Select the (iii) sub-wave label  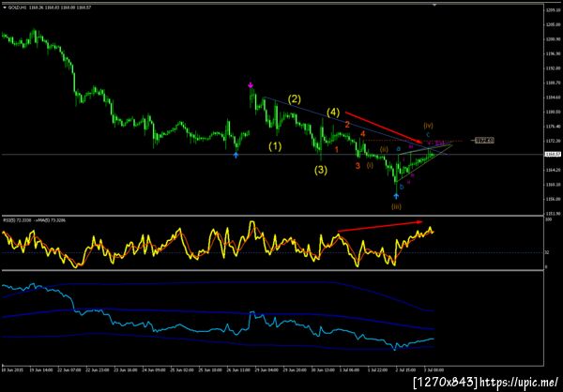[x=396, y=206]
